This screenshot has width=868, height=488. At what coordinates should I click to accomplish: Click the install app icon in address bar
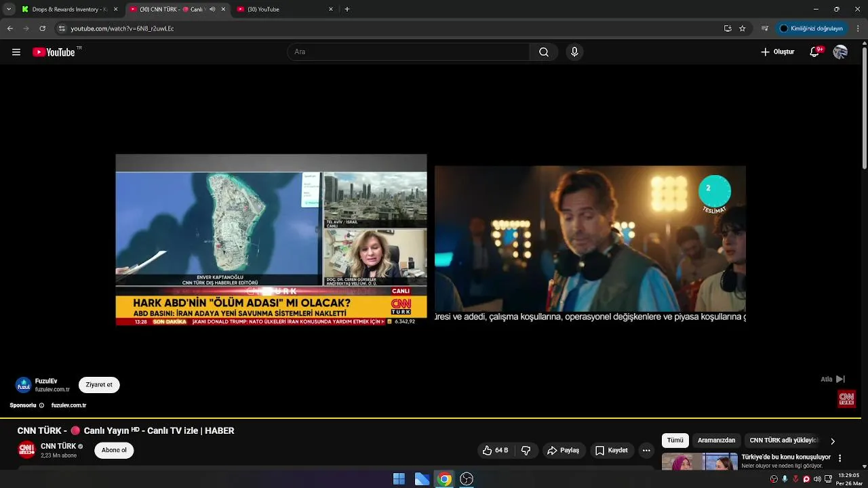(728, 28)
